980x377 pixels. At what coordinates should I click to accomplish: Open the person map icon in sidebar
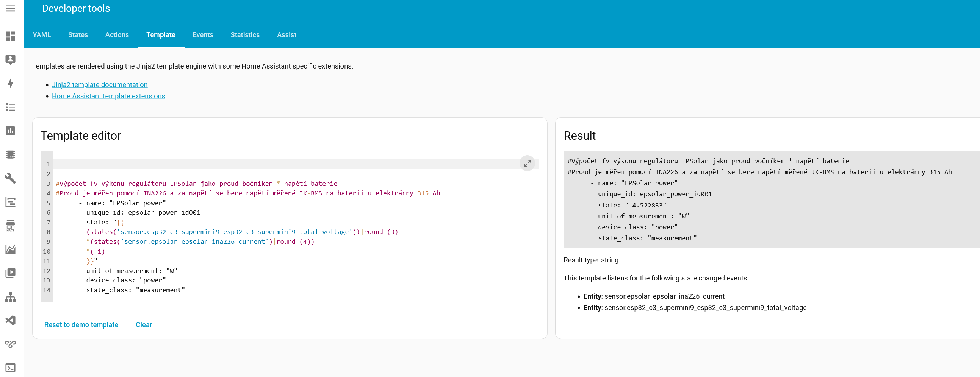click(x=11, y=60)
